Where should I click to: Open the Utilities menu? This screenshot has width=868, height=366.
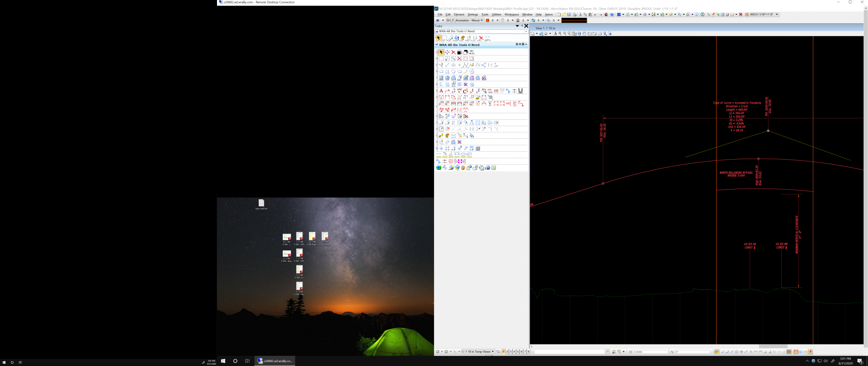click(x=496, y=15)
